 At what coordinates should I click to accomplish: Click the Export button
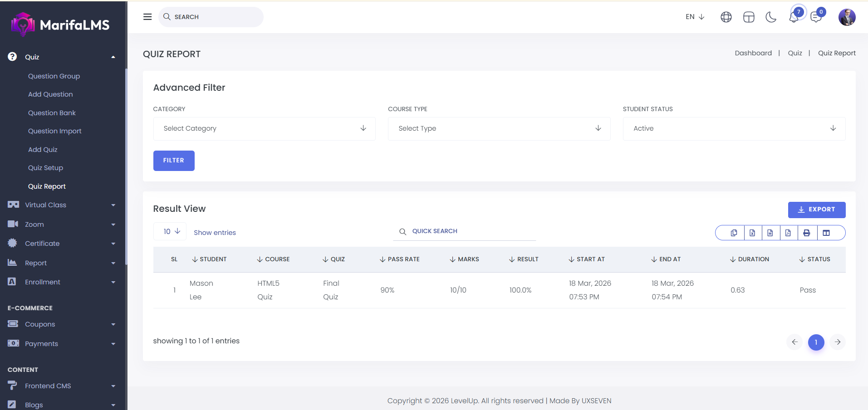(816, 210)
